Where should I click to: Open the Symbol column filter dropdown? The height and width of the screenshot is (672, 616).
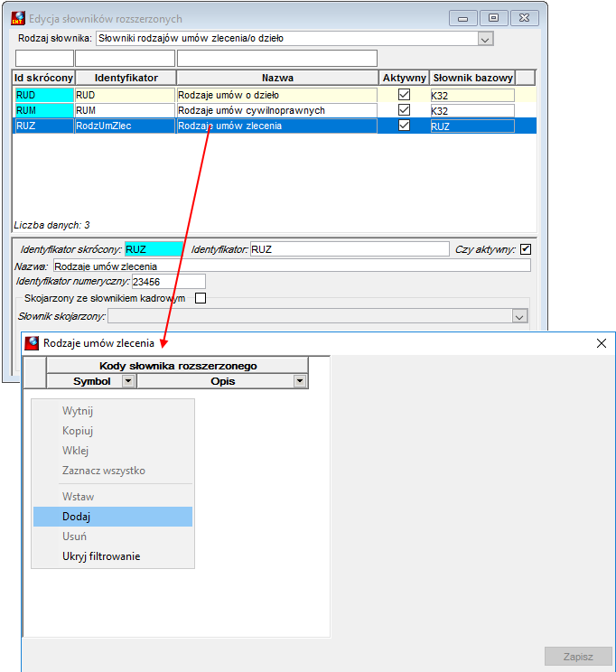point(128,380)
